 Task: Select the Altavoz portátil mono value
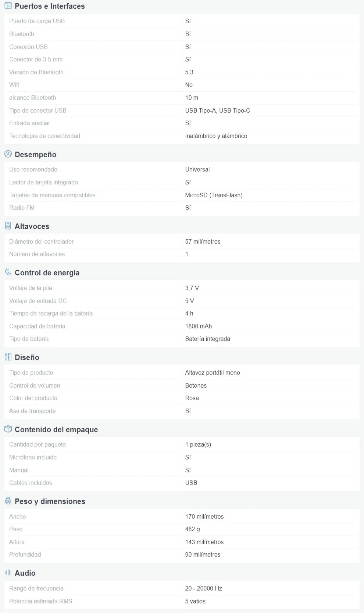213,373
